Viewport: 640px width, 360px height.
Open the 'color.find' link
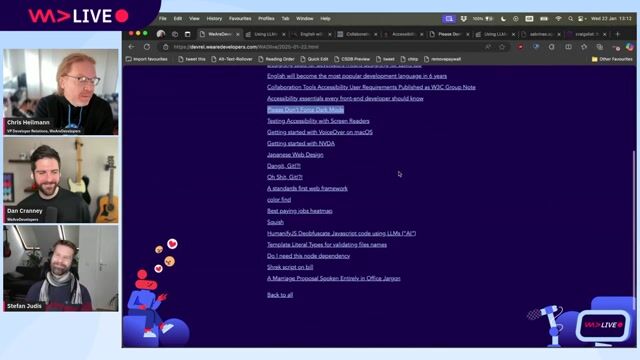279,200
